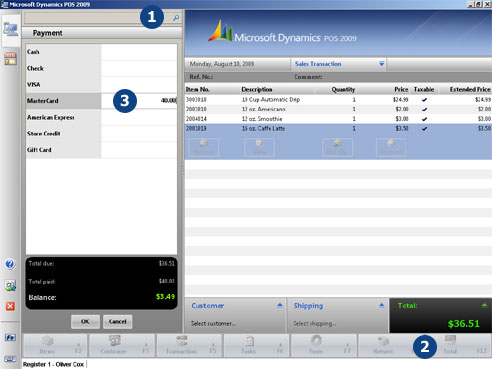The image size is (492, 369).
Task: Open the point of sale register view icon
Action: (x=10, y=30)
